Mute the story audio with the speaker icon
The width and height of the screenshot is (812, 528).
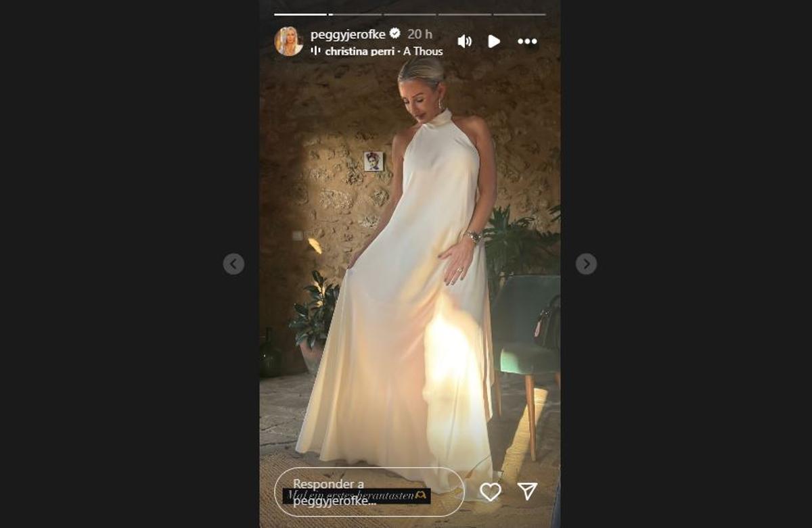[x=464, y=41]
